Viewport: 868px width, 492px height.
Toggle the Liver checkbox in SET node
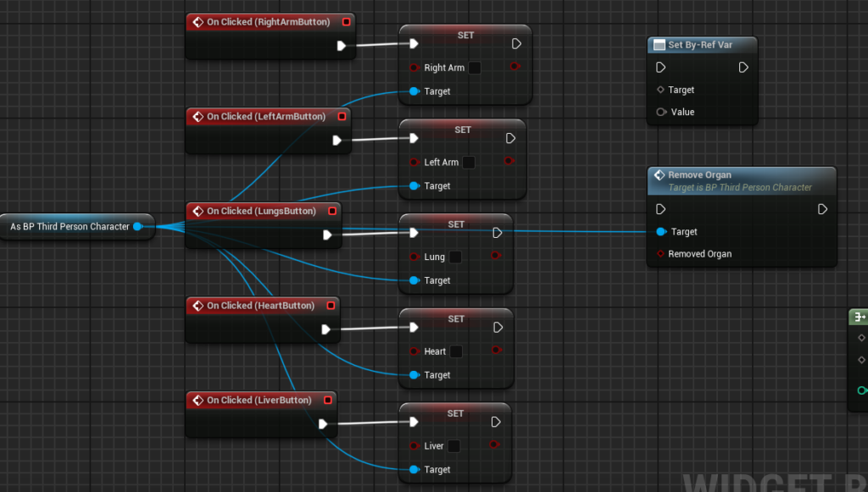click(x=453, y=446)
